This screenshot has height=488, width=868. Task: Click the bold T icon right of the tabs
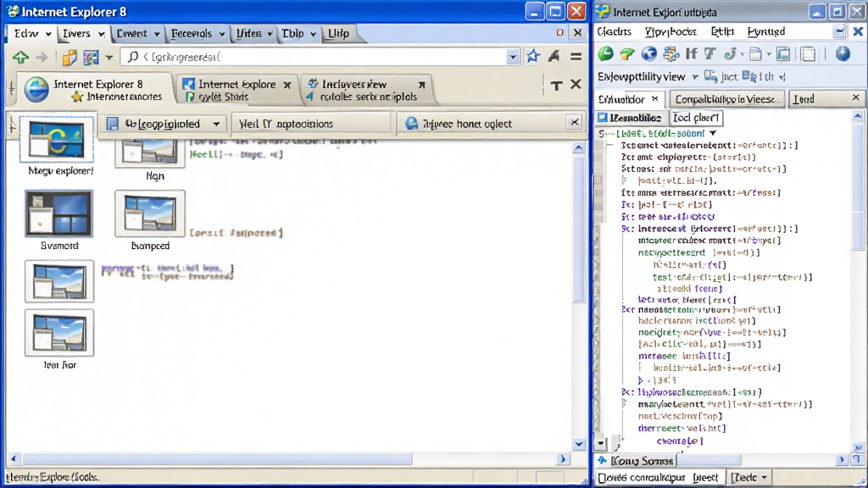click(556, 85)
